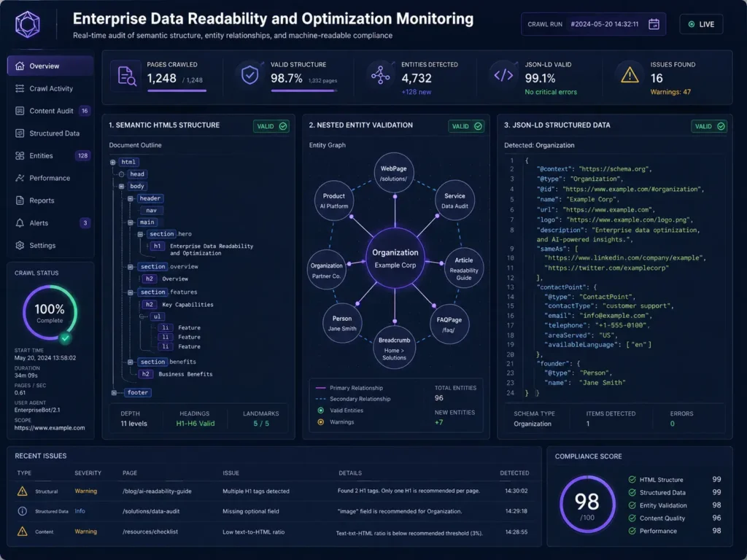This screenshot has height=560, width=747.
Task: Click the Secondary Relationship legend line
Action: (321, 399)
